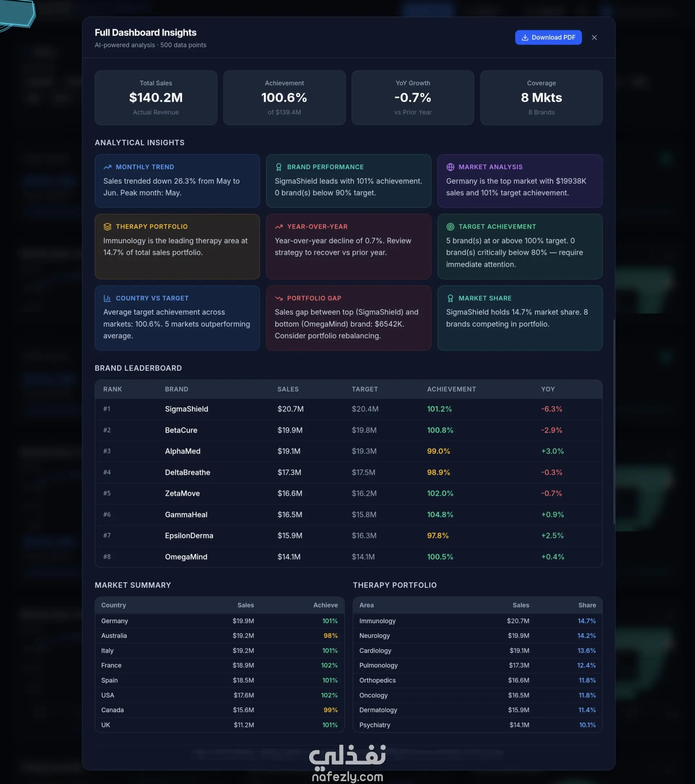Click the Market Analysis globe icon

[450, 167]
